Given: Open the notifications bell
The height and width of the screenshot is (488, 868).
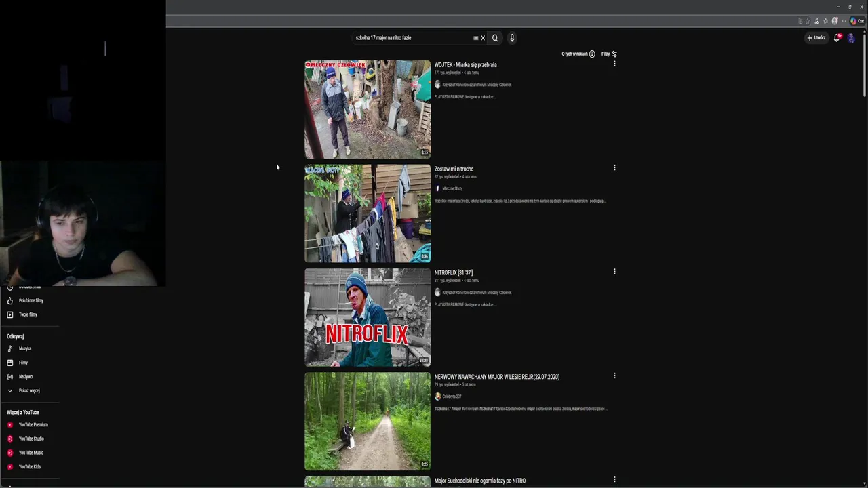Looking at the screenshot, I should (x=837, y=38).
